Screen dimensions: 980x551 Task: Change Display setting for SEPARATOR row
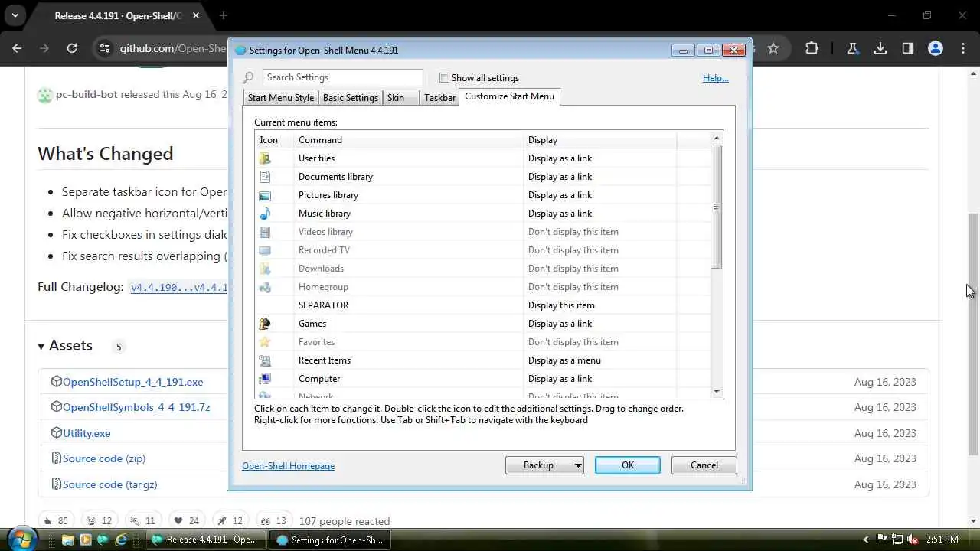pyautogui.click(x=599, y=305)
